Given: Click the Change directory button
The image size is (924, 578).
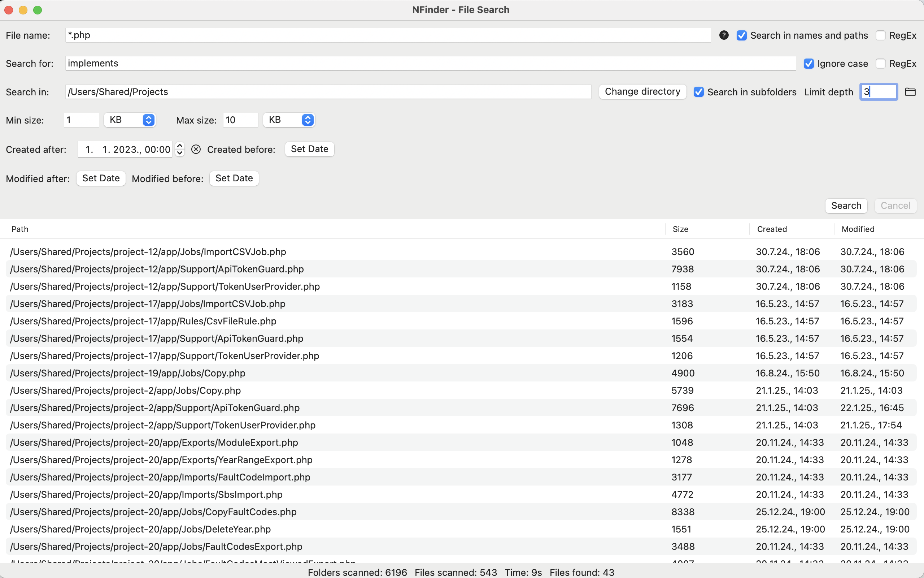Looking at the screenshot, I should 642,92.
